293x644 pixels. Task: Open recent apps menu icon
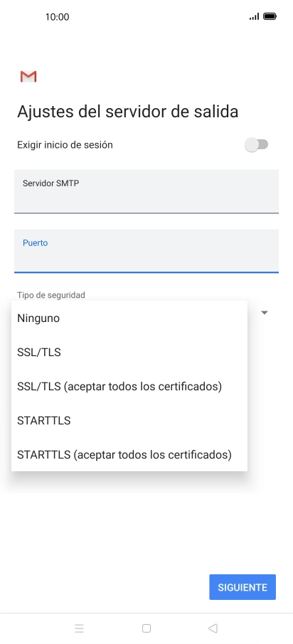coord(80,628)
